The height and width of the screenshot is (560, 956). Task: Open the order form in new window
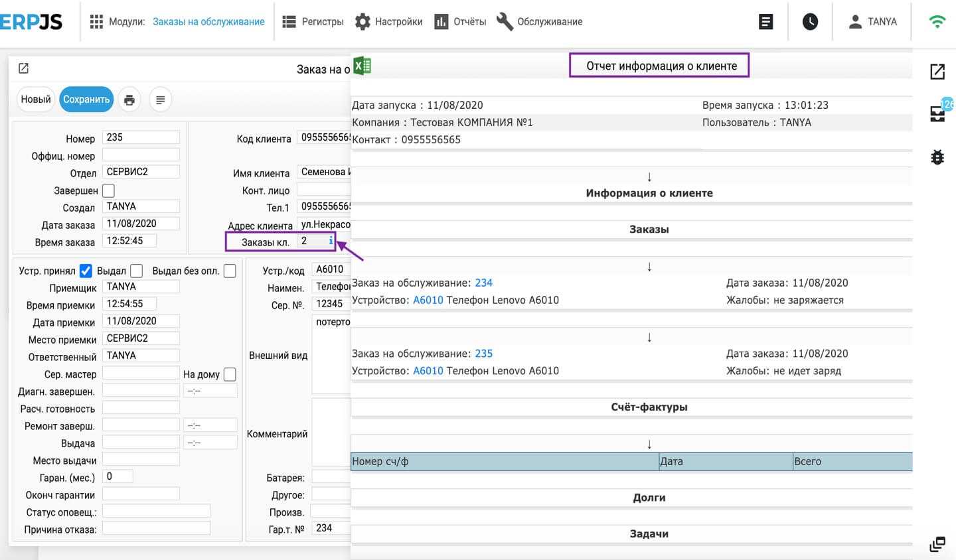point(23,68)
